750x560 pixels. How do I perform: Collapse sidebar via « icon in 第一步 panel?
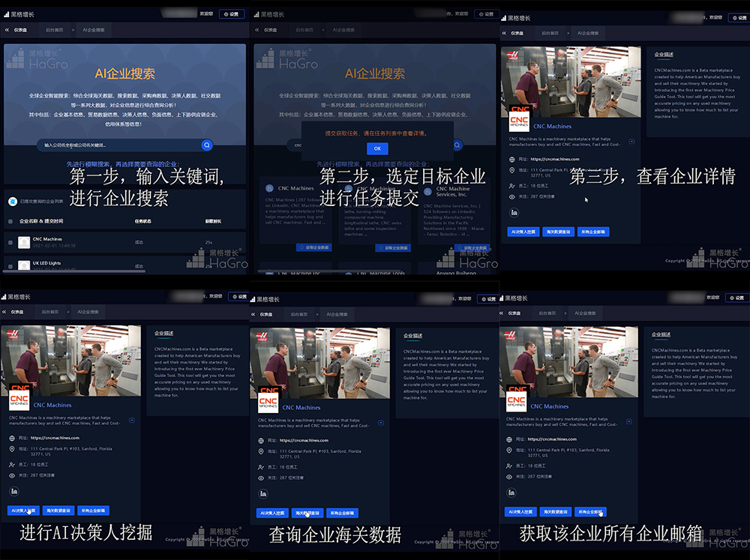pyautogui.click(x=7, y=30)
